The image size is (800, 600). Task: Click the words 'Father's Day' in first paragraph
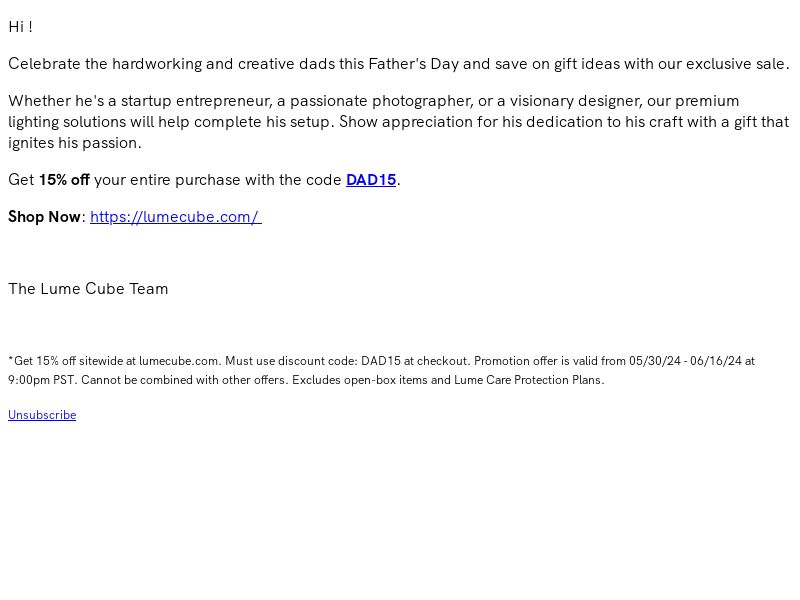(x=413, y=64)
